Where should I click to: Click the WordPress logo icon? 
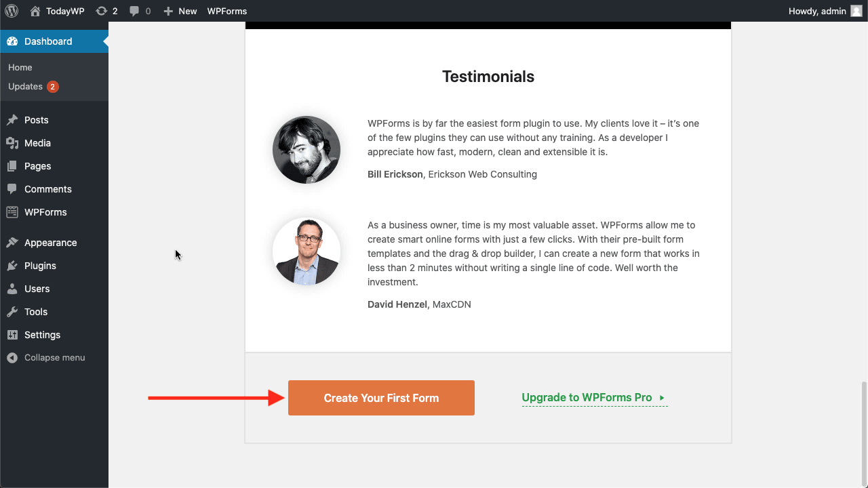[x=12, y=11]
